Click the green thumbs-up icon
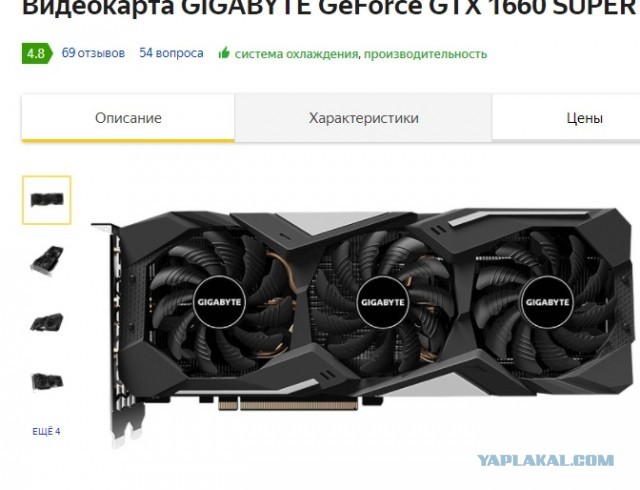640x490 pixels. pyautogui.click(x=224, y=53)
